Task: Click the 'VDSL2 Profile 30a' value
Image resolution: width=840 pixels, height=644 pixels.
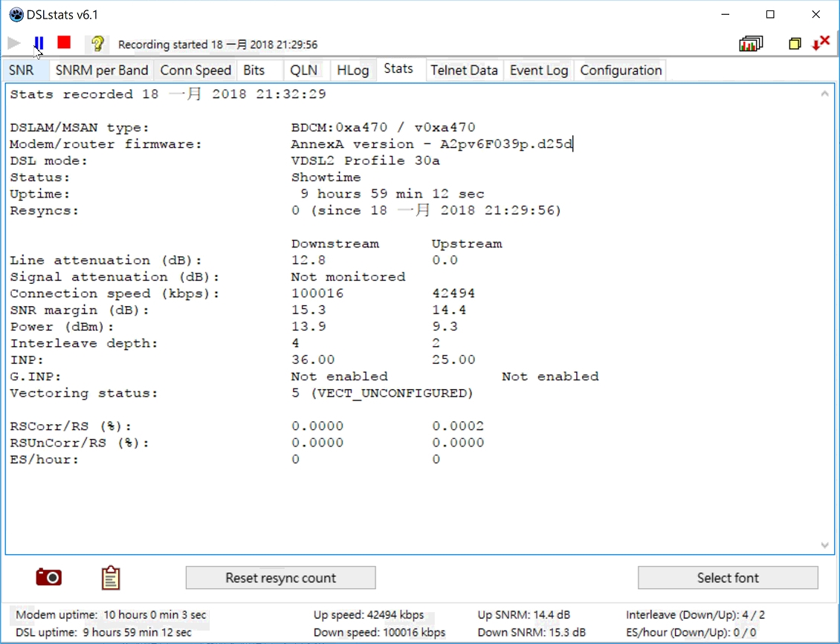Action: 365,161
